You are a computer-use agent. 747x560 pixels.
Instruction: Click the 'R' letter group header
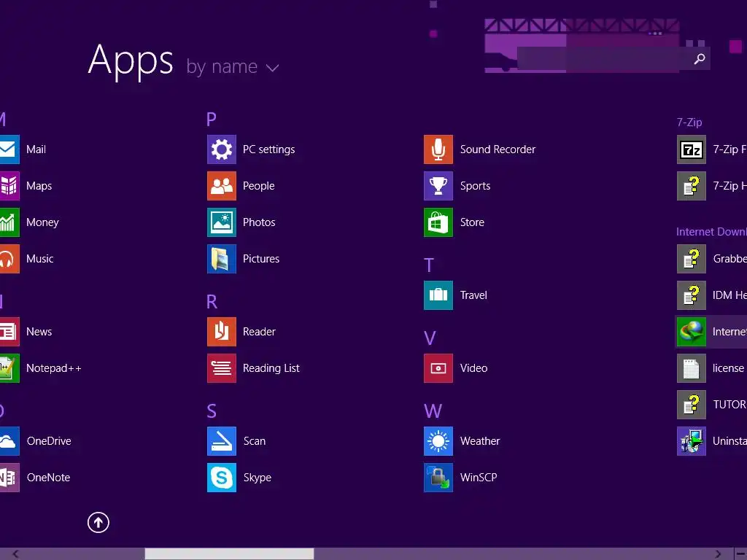click(x=212, y=301)
